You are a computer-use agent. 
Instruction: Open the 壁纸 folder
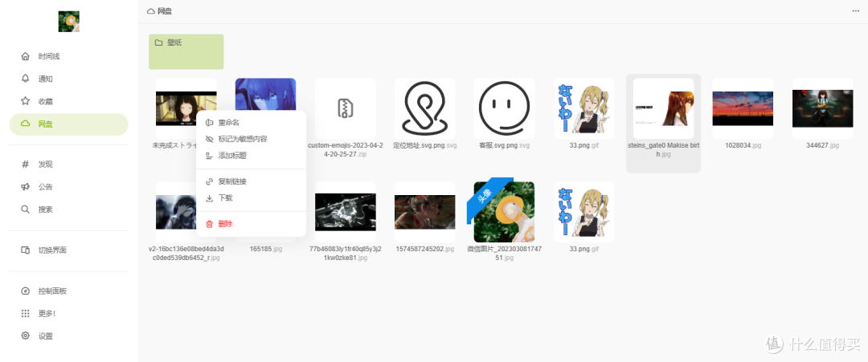[x=186, y=51]
